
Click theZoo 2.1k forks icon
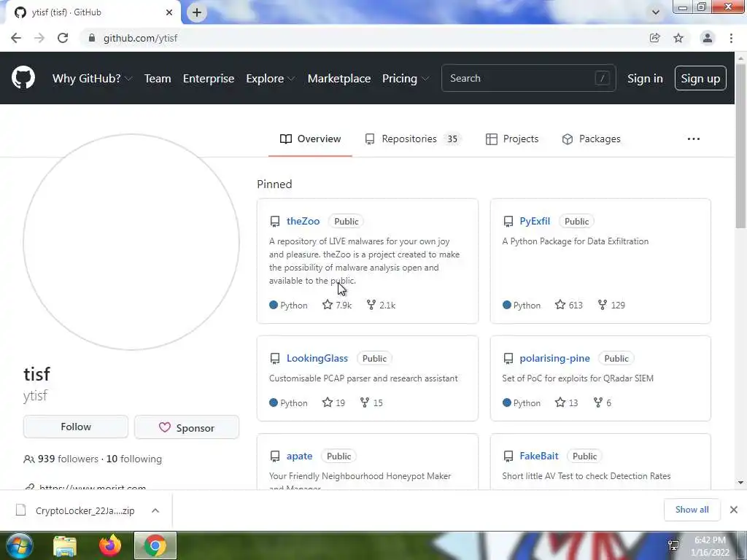tap(371, 305)
